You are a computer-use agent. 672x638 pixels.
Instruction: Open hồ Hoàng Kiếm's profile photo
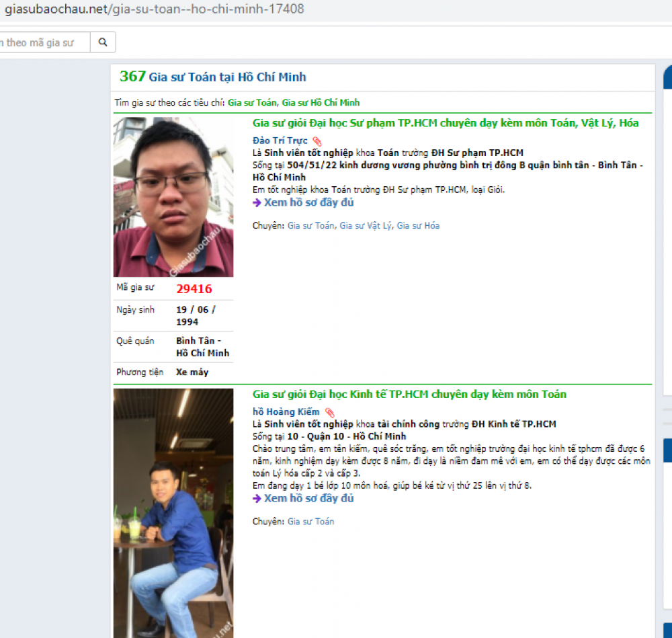[173, 512]
